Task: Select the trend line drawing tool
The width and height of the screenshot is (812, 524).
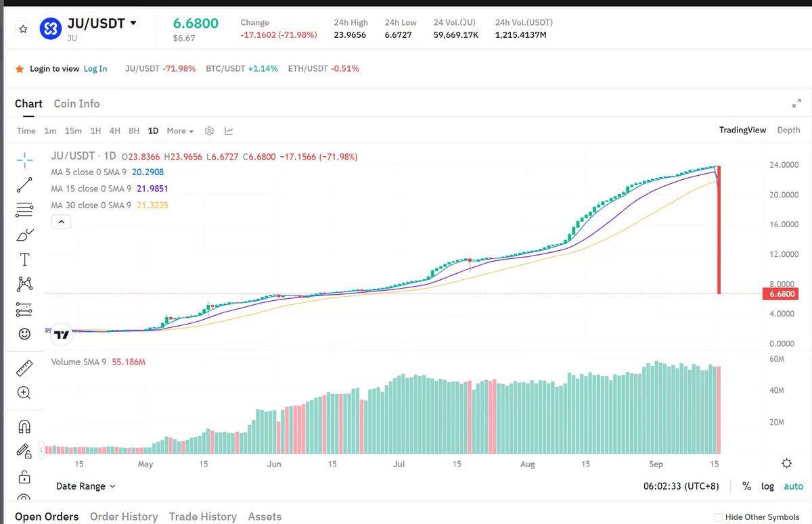Action: point(24,185)
